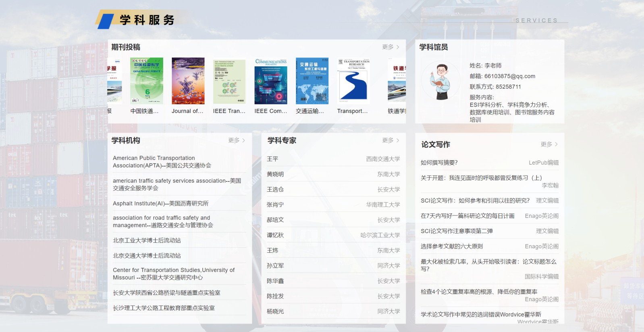This screenshot has height=332, width=644.
Task: Expand 更多 in the 学科专家 section
Action: pos(390,140)
